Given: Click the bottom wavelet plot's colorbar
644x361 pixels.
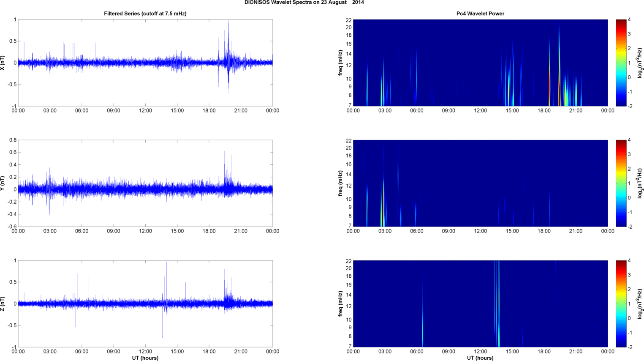Looking at the screenshot, I should tap(621, 304).
